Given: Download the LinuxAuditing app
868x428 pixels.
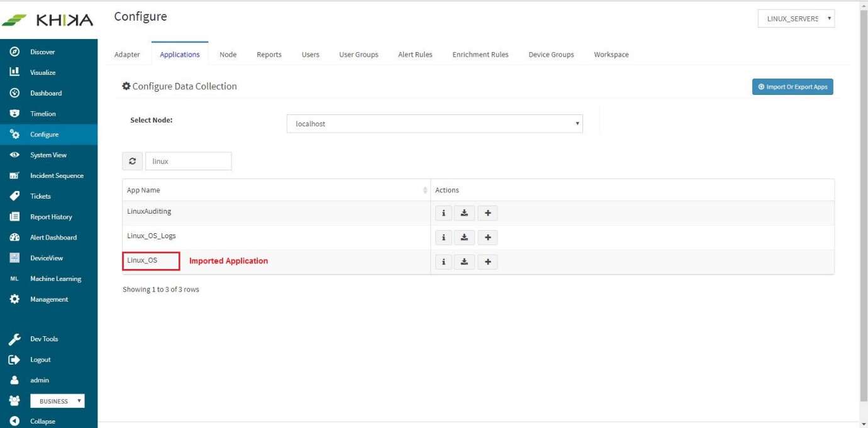Looking at the screenshot, I should pos(465,214).
